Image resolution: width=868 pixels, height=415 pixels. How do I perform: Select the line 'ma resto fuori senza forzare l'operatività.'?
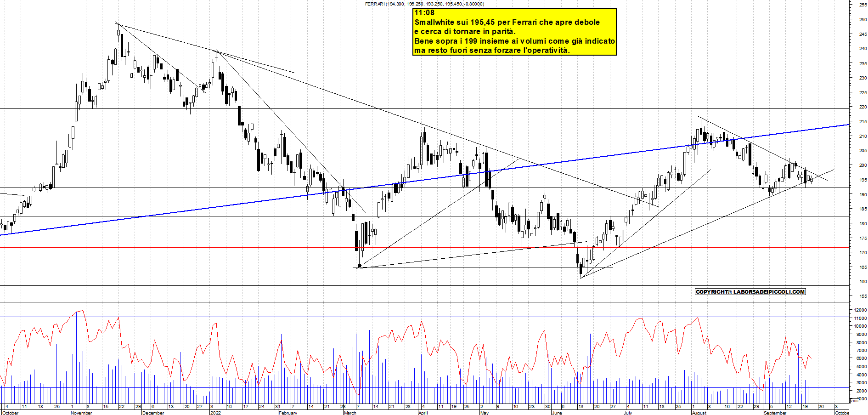coord(492,50)
